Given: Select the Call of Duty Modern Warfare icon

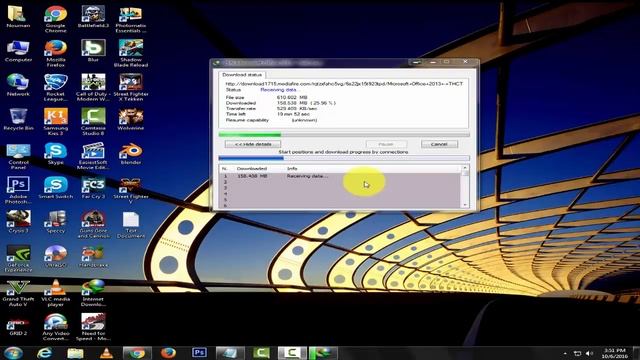Looking at the screenshot, I should pos(93,87).
